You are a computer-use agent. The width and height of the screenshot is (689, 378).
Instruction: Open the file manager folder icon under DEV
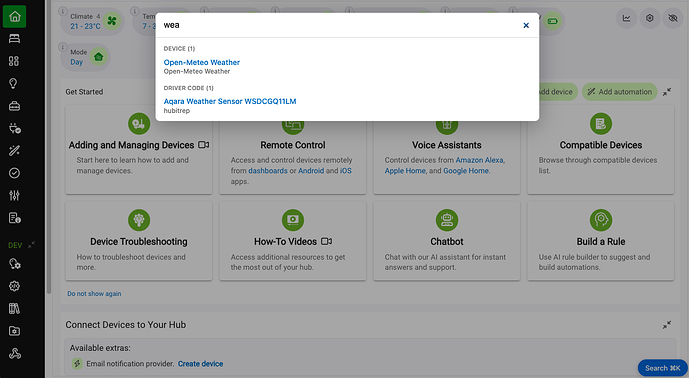15,331
